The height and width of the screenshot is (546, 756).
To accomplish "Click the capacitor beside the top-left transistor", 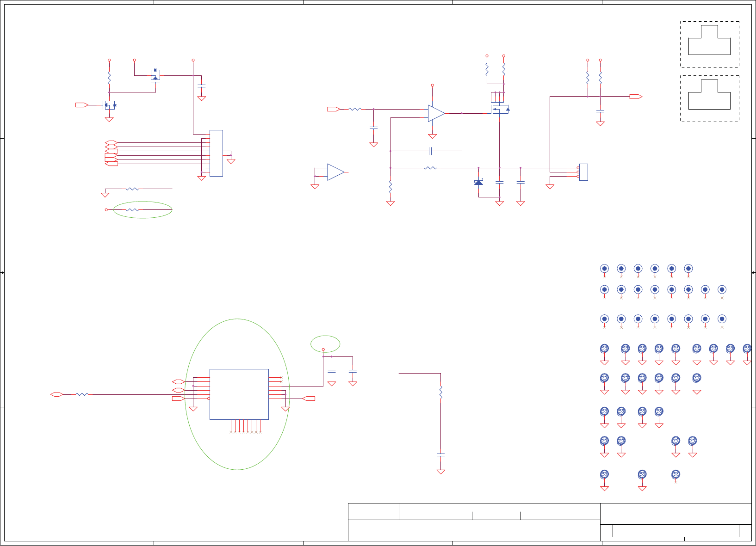I will click(202, 86).
